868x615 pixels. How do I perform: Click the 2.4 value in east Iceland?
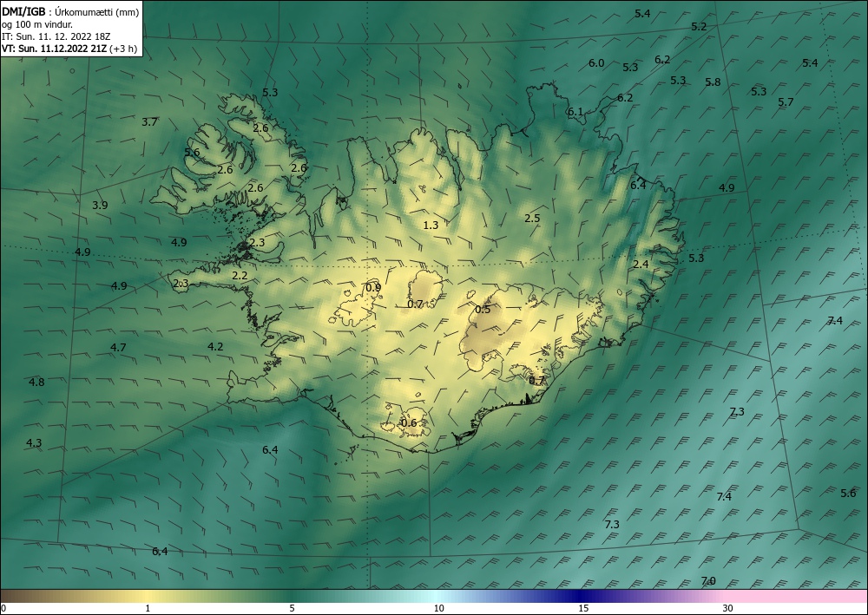pyautogui.click(x=641, y=265)
